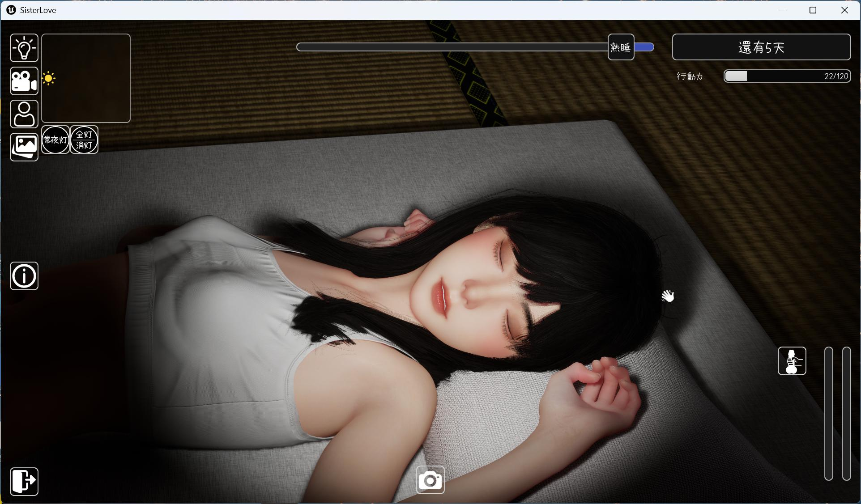The image size is (861, 504).
Task: Toggle the 常夜灯 night light
Action: pyautogui.click(x=55, y=140)
